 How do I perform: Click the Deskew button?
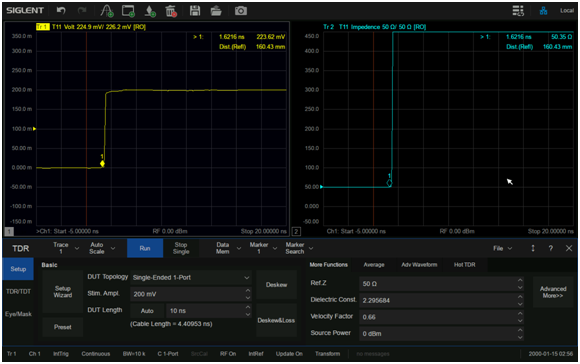coord(276,284)
